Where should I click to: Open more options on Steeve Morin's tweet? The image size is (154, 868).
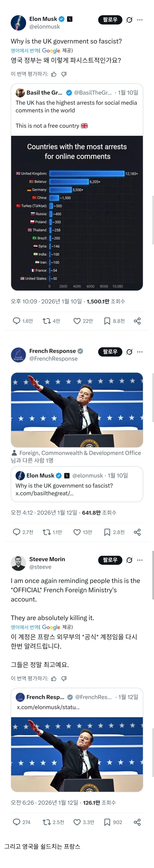click(140, 560)
